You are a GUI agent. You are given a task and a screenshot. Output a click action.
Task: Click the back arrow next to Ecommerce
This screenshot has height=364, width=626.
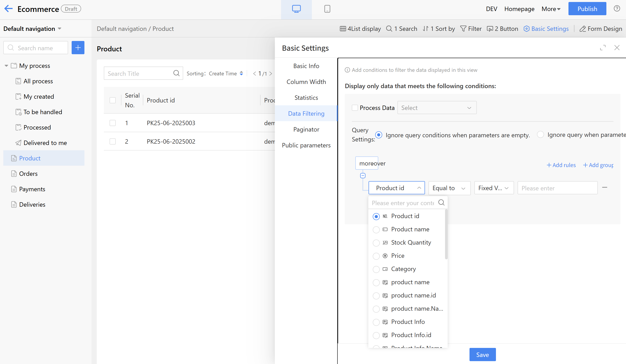[x=8, y=9]
